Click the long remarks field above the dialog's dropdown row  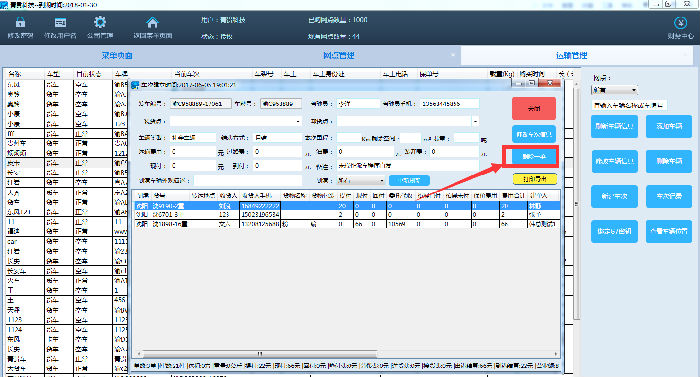[x=408, y=166]
